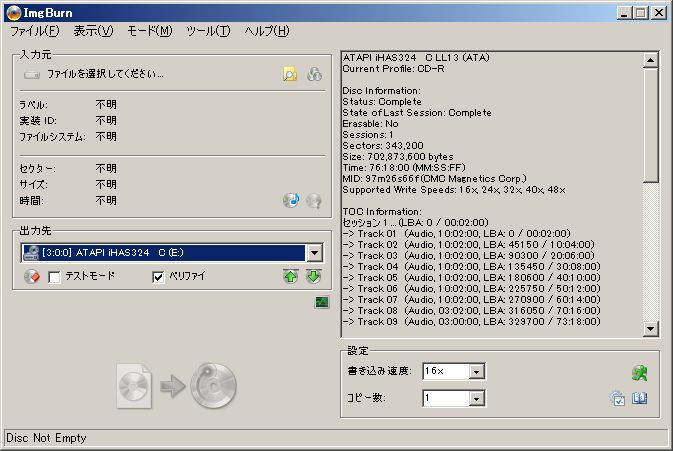The image size is (673, 451).
Task: Open the ファイル(F) menu
Action: click(33, 31)
